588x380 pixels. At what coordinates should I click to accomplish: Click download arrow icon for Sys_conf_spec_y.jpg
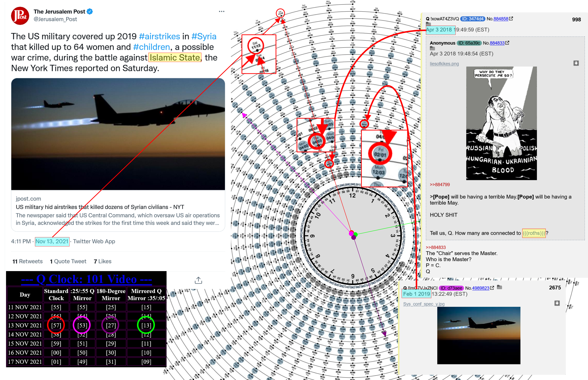[557, 303]
